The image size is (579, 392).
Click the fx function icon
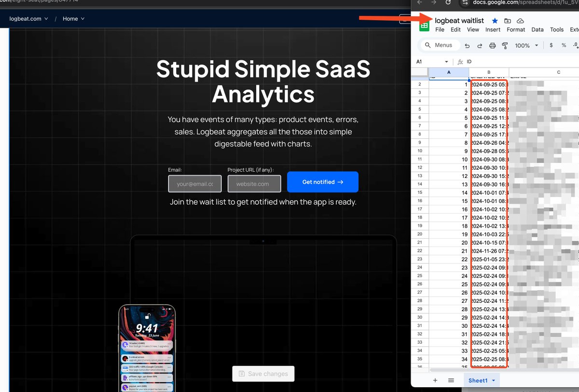tap(460, 62)
